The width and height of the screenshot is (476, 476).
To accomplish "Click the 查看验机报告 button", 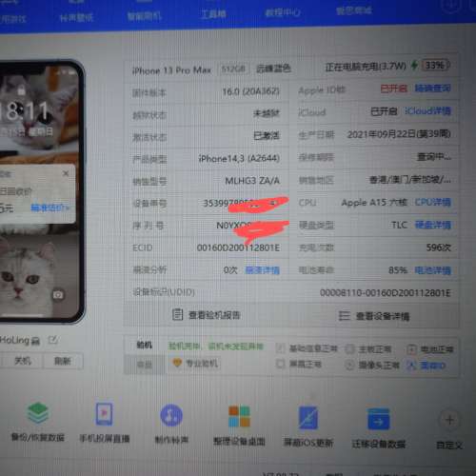I will [x=207, y=315].
